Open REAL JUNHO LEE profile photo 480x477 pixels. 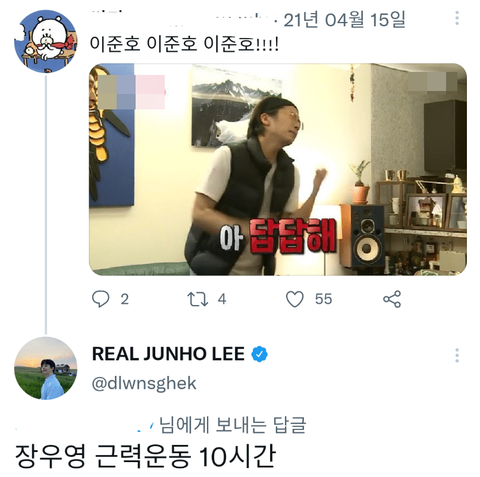46,368
